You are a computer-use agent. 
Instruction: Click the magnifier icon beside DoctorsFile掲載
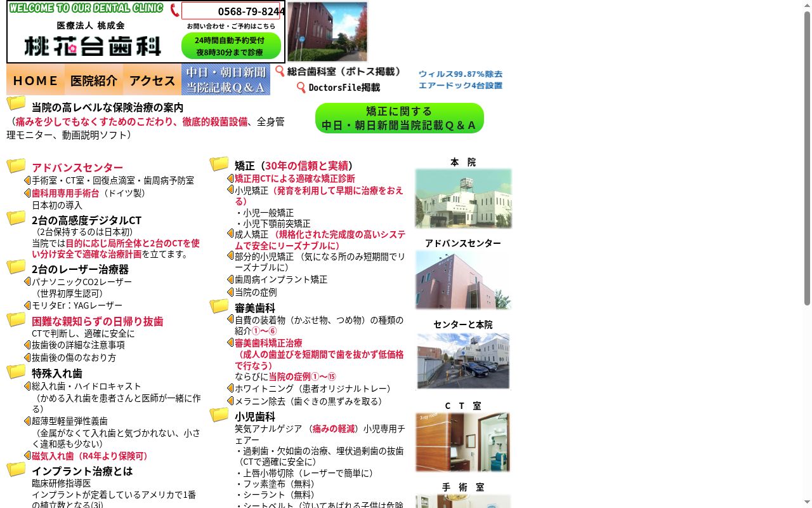(301, 87)
